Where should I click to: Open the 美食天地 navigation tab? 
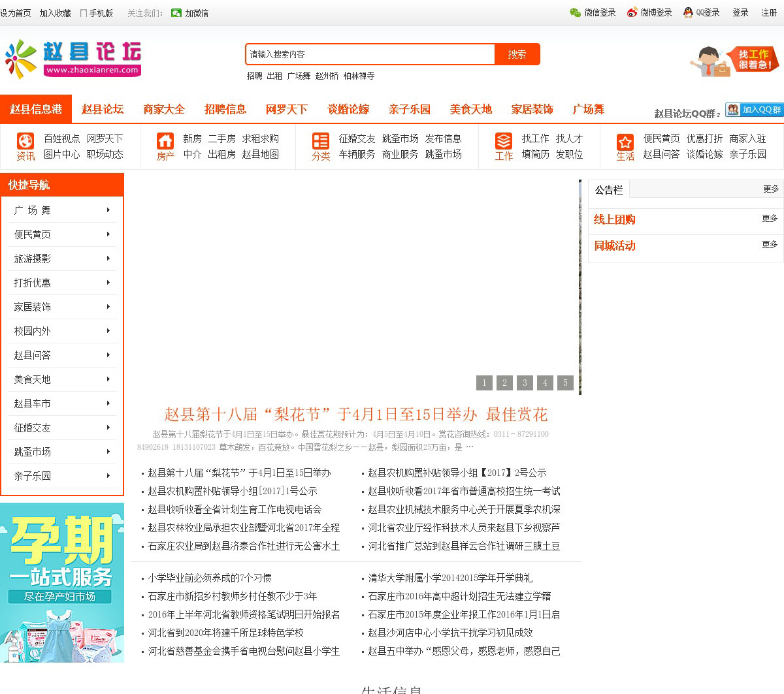click(x=470, y=109)
